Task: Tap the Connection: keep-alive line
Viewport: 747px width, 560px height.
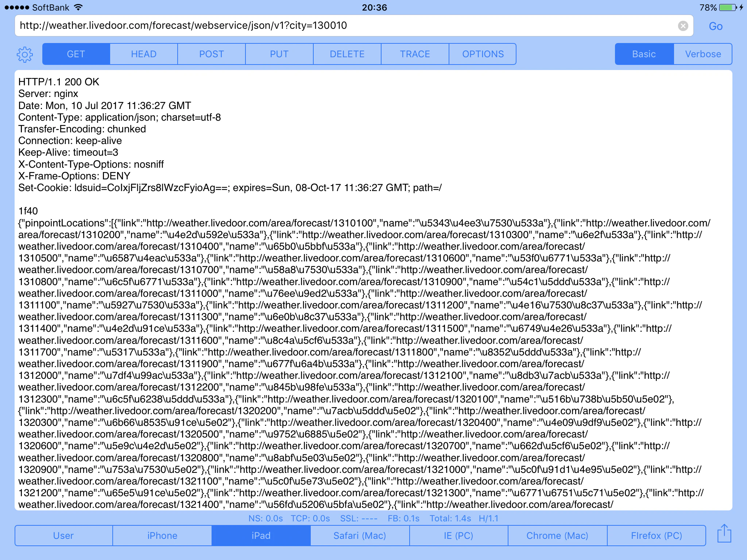Action: 70,141
